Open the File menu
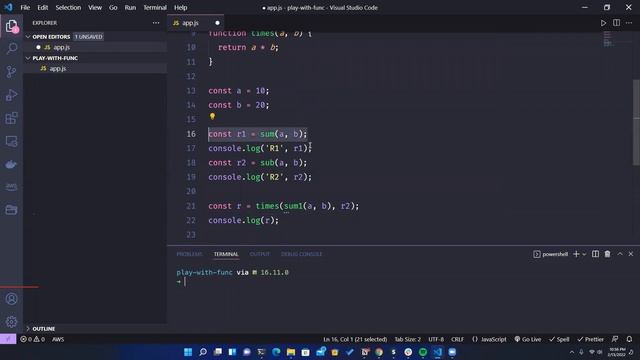Screen dimensions: 640x360 [25, 7]
